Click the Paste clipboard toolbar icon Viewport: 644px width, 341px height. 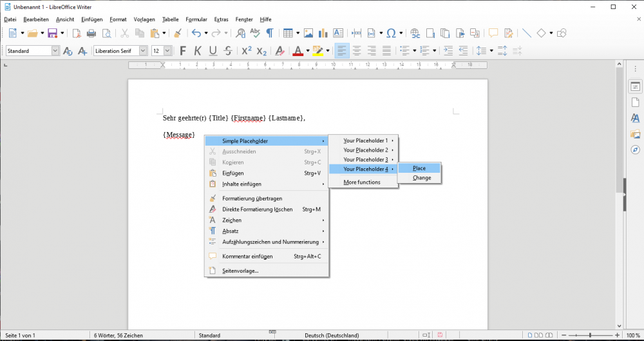click(x=155, y=34)
